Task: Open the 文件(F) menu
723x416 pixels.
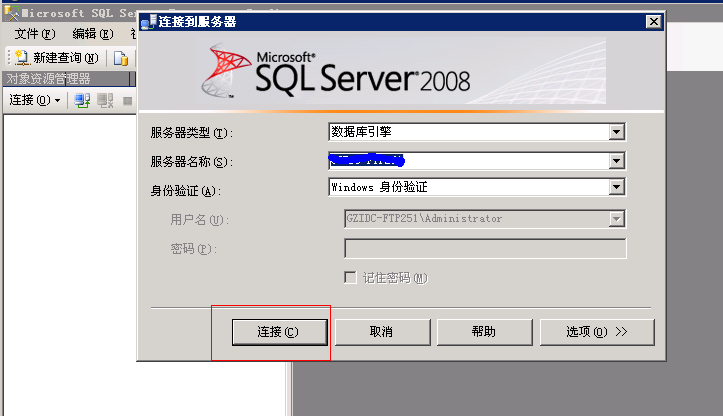Action: click(35, 34)
